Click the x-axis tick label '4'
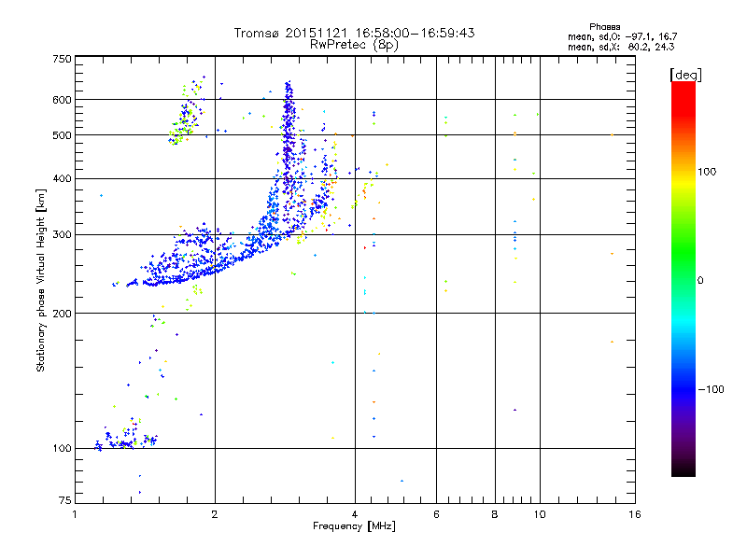Image resolution: width=747 pixels, height=560 pixels. pyautogui.click(x=355, y=514)
